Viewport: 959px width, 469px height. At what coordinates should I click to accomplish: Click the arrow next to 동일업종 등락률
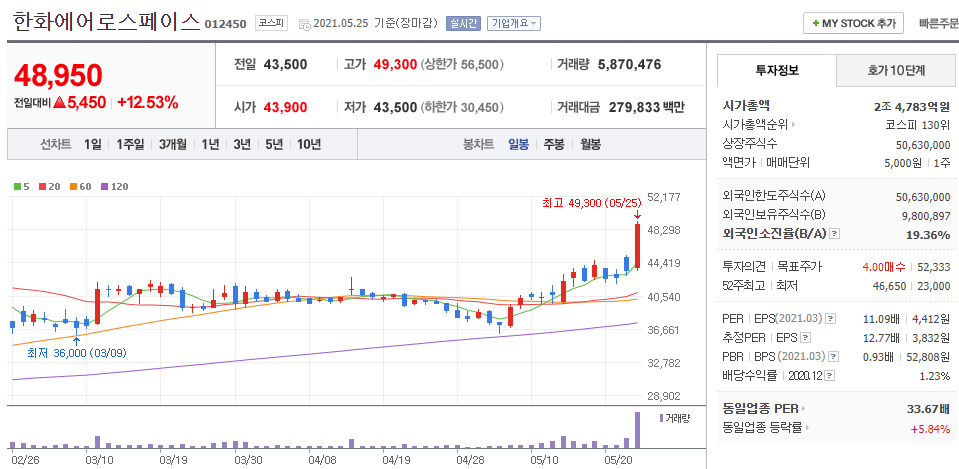tap(808, 428)
